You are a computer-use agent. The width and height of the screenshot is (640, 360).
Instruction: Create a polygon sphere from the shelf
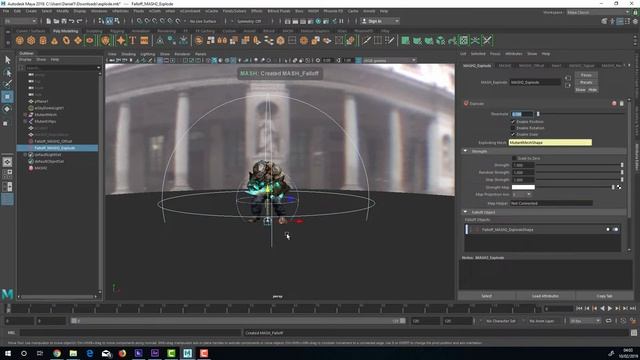click(20, 40)
